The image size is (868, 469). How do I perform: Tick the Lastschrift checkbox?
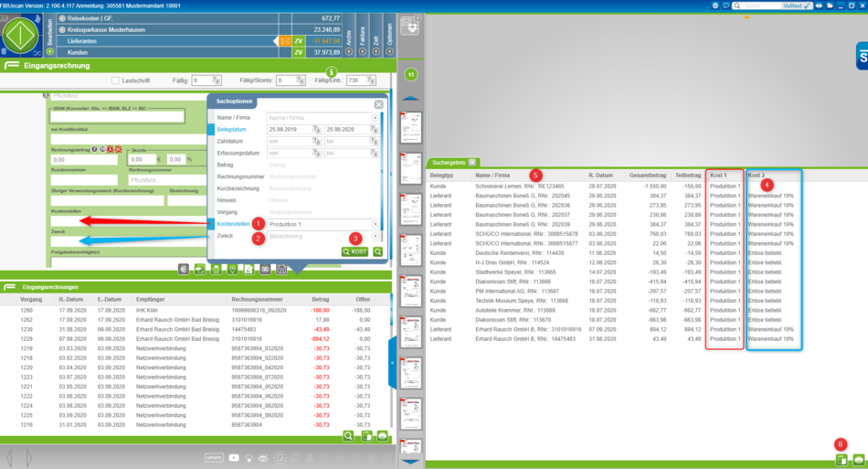[x=115, y=81]
